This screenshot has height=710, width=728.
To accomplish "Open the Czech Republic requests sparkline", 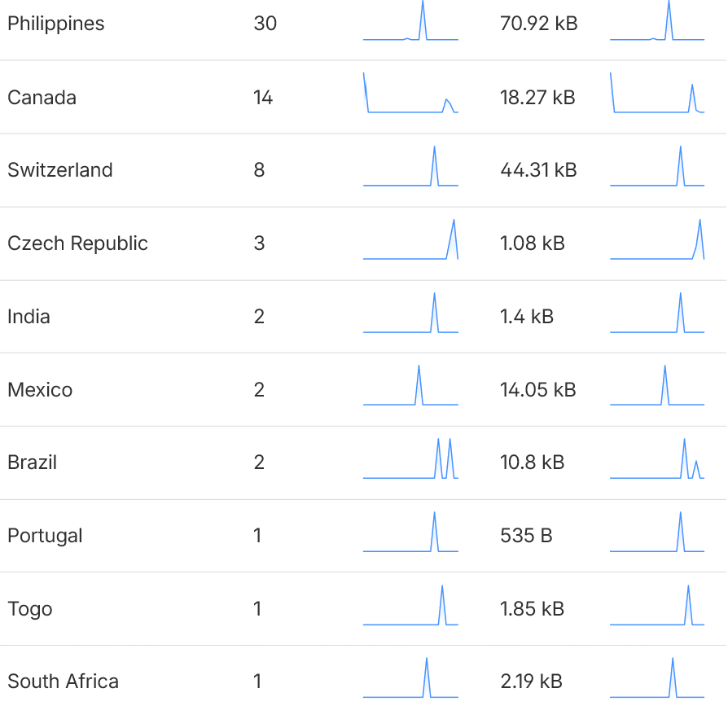I will point(410,239).
